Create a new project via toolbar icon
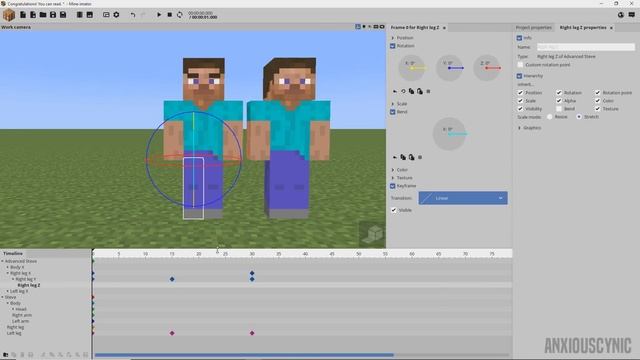The height and width of the screenshot is (360, 640). click(x=23, y=15)
